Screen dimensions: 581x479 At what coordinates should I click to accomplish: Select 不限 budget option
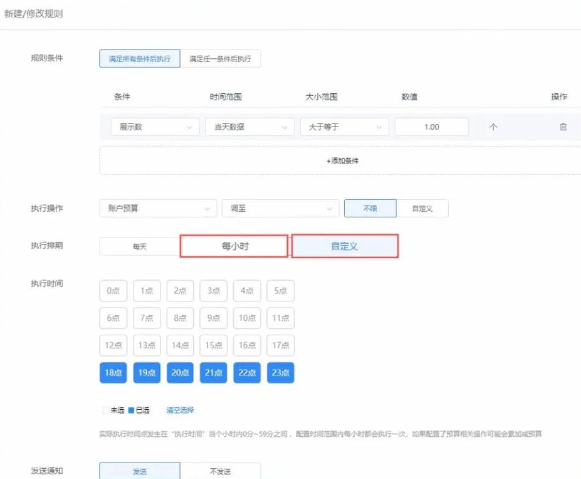370,208
